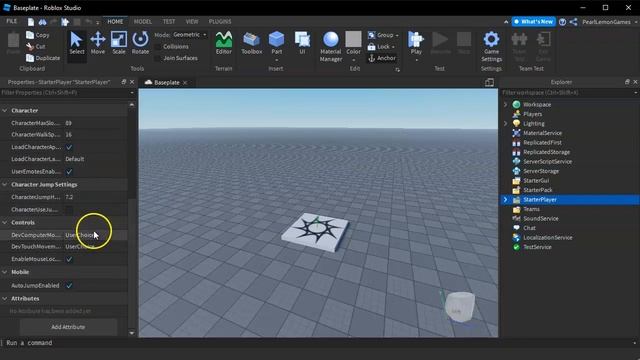Image resolution: width=640 pixels, height=360 pixels.
Task: Expand the Lighting tree node
Action: tap(506, 123)
